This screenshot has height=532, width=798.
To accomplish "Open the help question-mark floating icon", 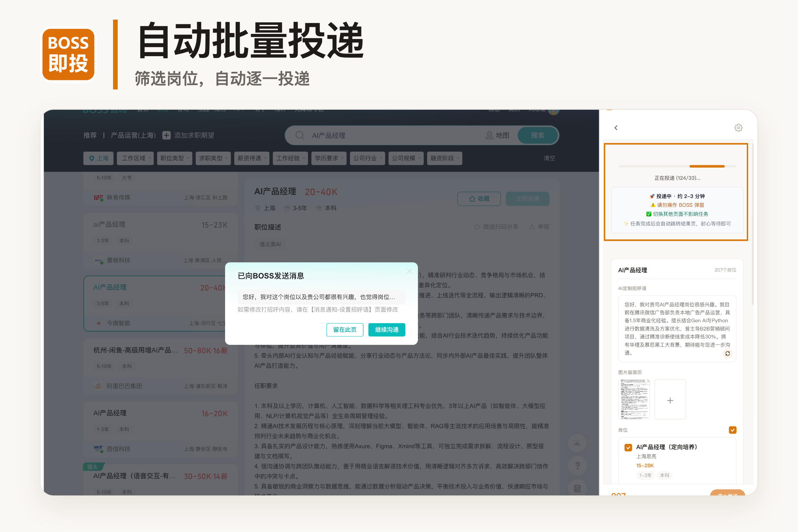I will 577,466.
